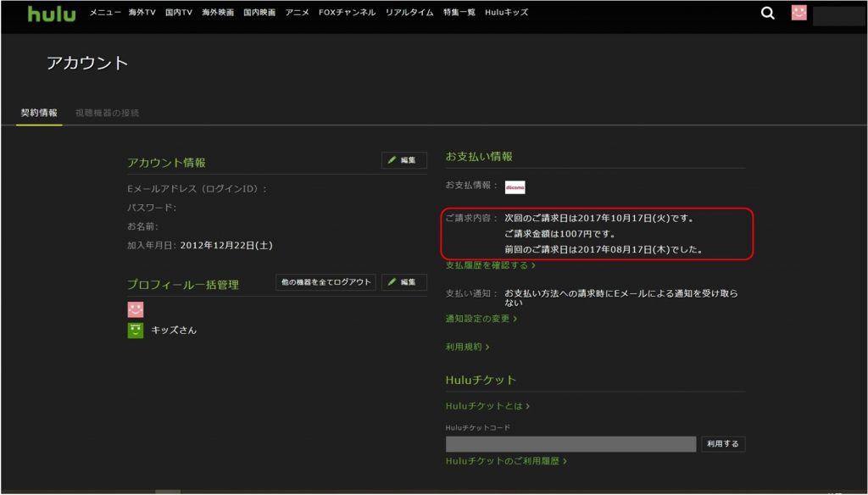Screen dimensions: 868x495
Task: Open the search magnifier icon
Action: tap(767, 13)
